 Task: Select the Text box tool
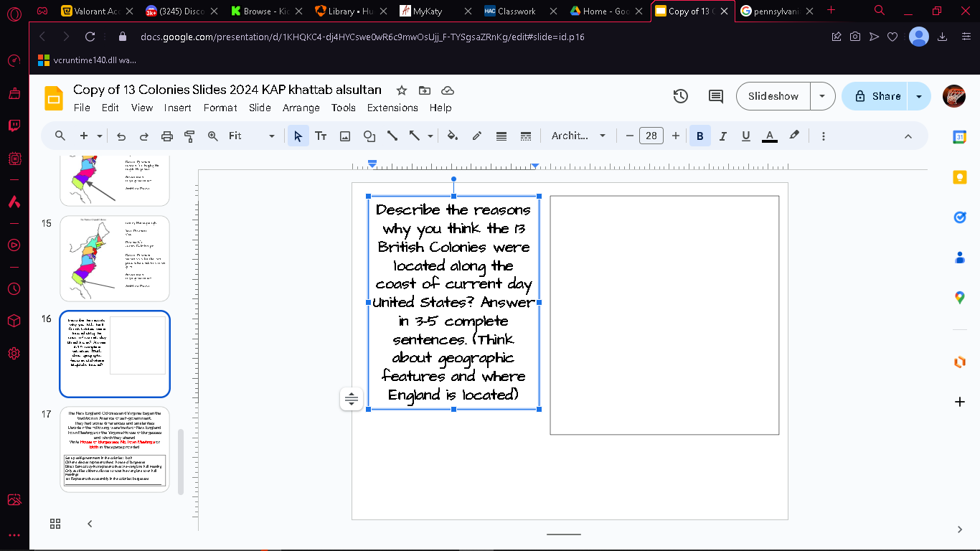coord(321,136)
